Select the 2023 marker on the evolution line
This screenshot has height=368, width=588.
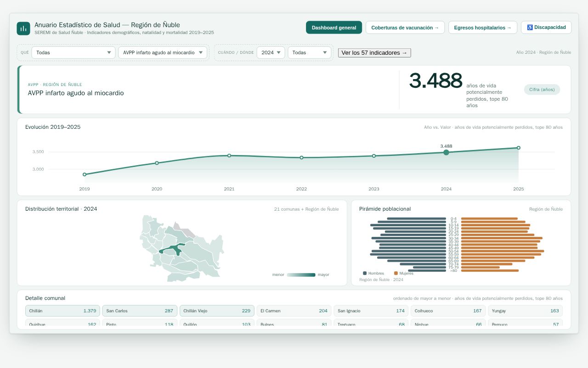point(374,156)
